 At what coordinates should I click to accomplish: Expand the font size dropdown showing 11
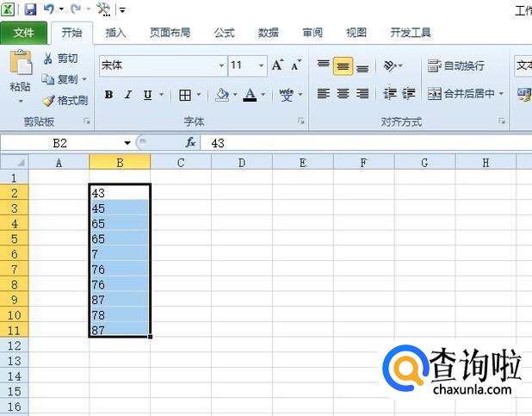(x=261, y=65)
